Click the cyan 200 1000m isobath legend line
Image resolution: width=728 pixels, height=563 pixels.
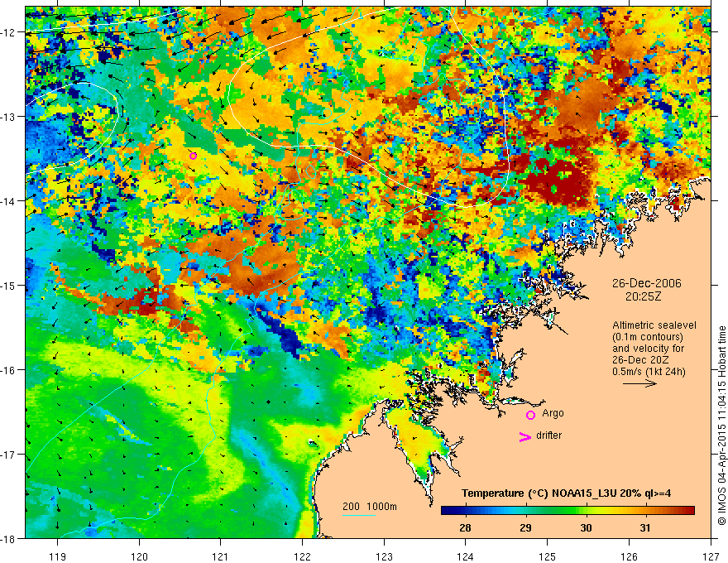pyautogui.click(x=359, y=515)
